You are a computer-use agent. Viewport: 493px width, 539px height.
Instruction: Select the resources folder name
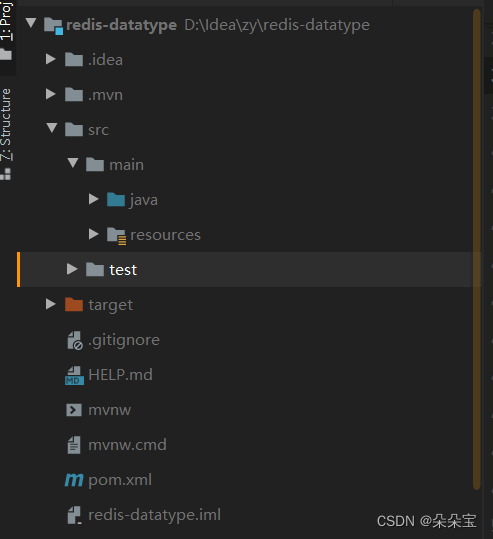click(165, 235)
